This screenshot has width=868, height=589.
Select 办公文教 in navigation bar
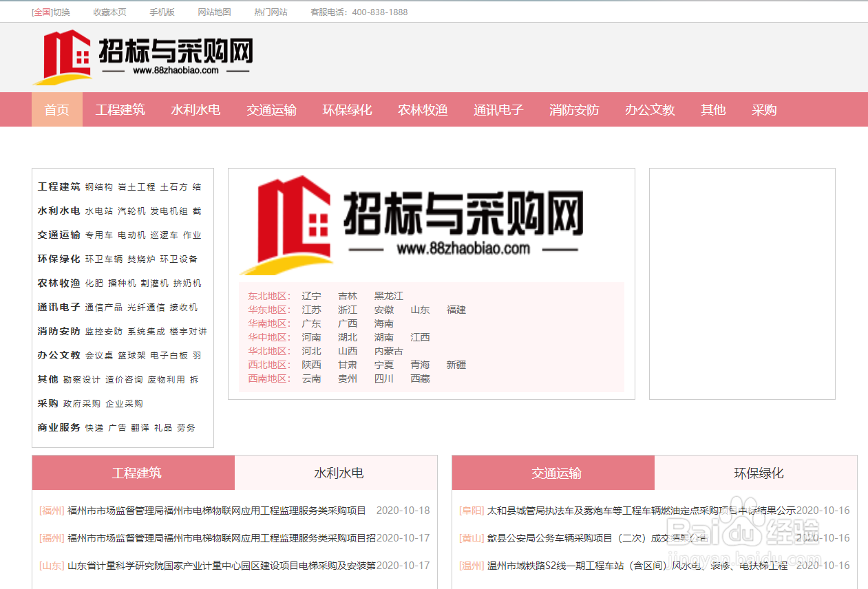tap(650, 109)
